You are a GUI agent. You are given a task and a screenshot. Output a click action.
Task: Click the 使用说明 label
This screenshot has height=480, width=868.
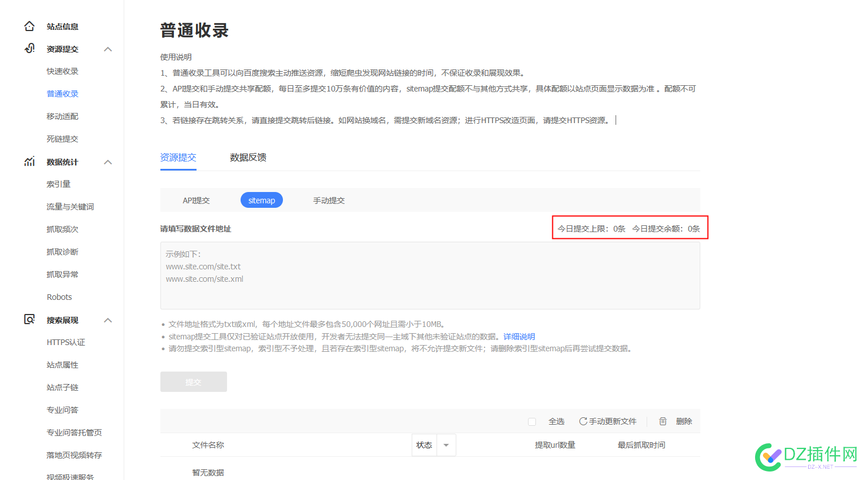(176, 57)
